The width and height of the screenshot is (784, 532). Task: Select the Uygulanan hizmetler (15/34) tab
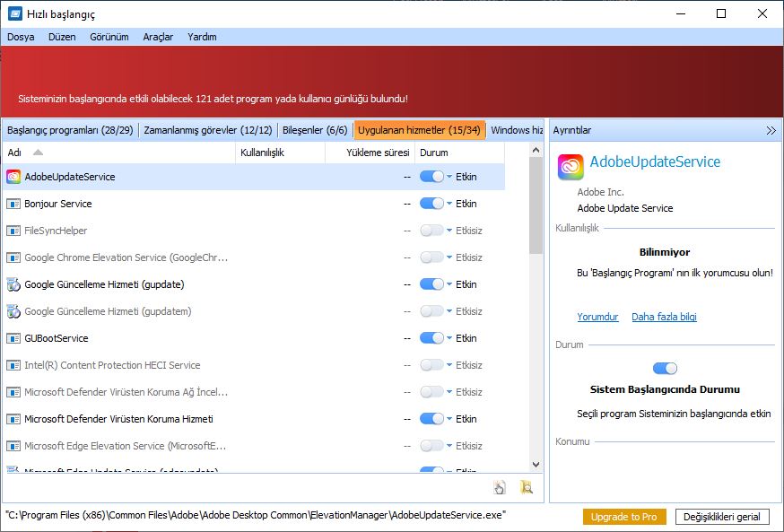click(x=420, y=130)
